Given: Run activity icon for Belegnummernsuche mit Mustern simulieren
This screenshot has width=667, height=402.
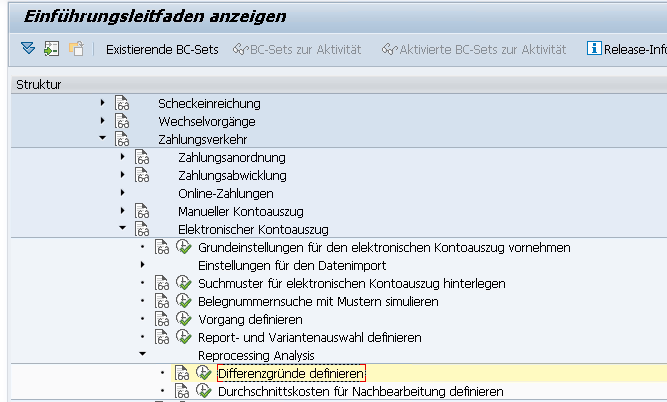Looking at the screenshot, I should [184, 302].
